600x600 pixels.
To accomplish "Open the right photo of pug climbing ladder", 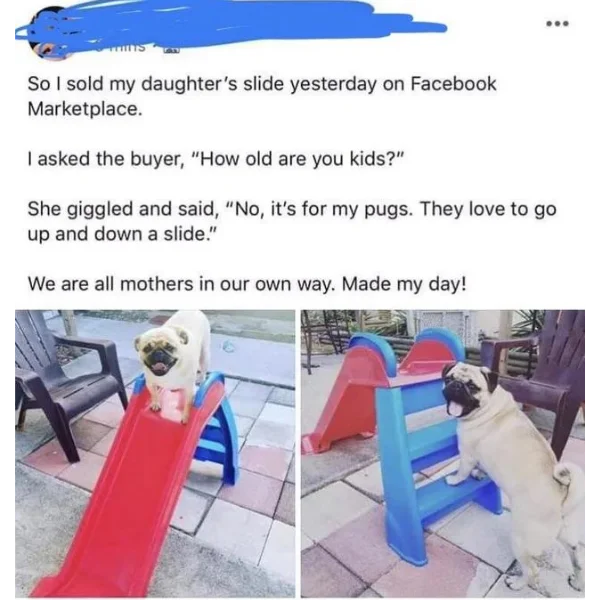I will [443, 453].
